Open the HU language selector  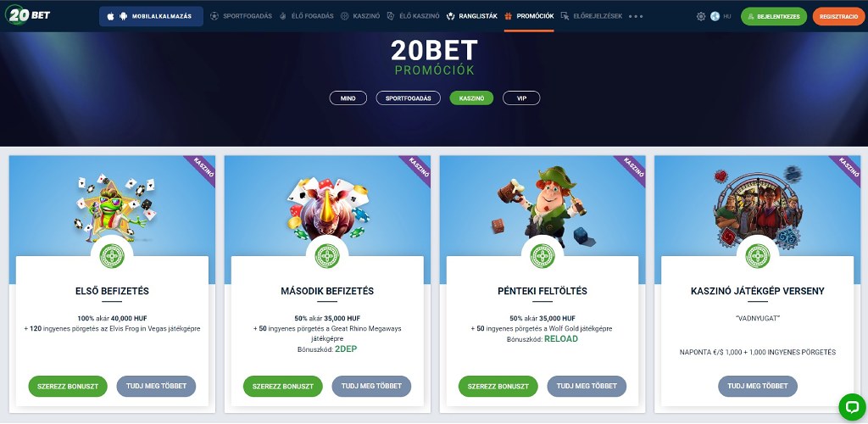coord(726,17)
